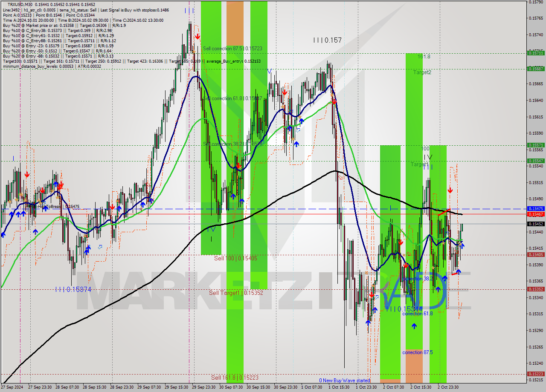Click the 'I I I 0.15374' wave label
The image size is (546, 392).
[x=73, y=289]
